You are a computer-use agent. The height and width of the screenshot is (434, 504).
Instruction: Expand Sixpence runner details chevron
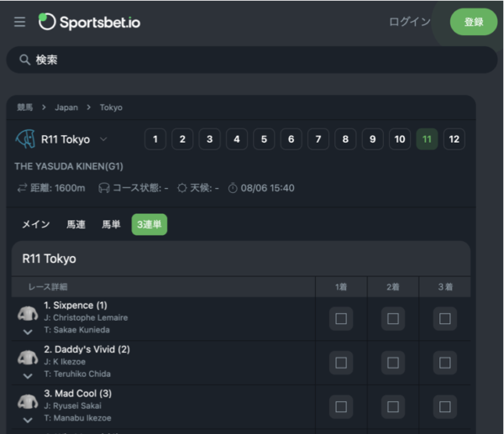28,332
